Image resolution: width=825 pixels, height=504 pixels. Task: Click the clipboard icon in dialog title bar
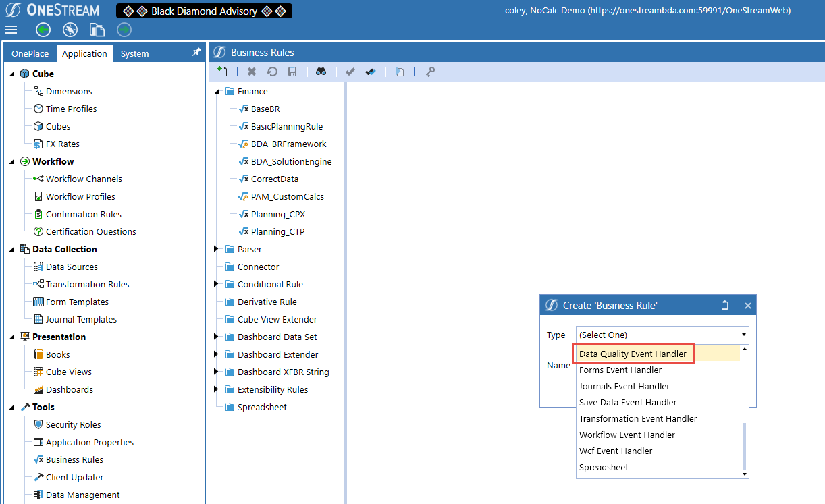[x=725, y=305]
